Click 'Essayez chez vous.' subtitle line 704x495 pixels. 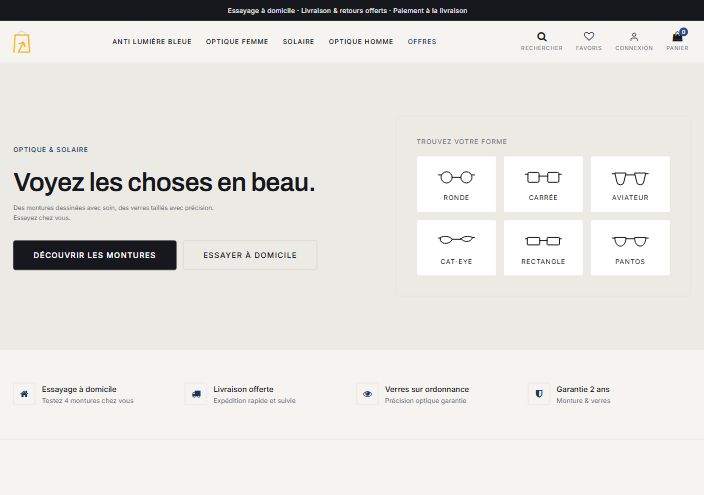(x=42, y=218)
